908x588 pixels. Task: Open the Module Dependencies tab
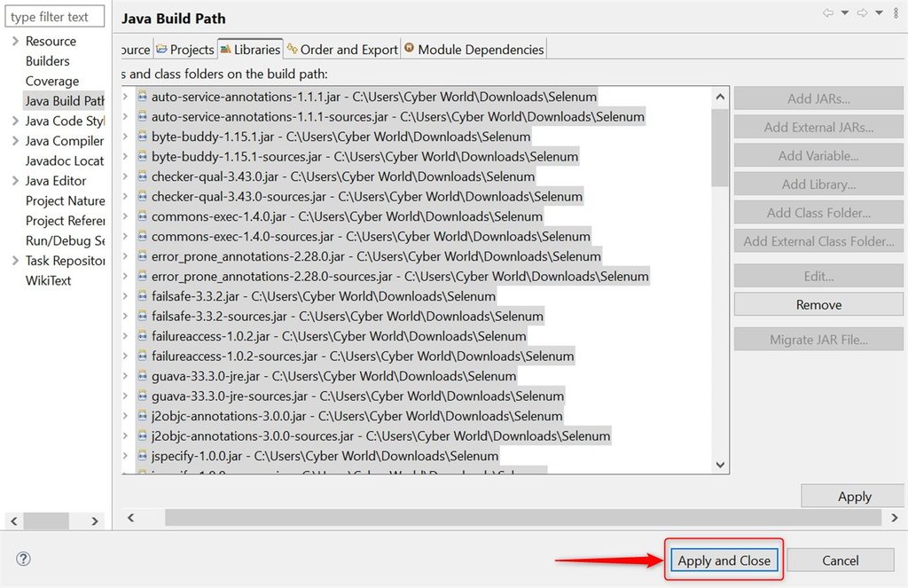[474, 50]
